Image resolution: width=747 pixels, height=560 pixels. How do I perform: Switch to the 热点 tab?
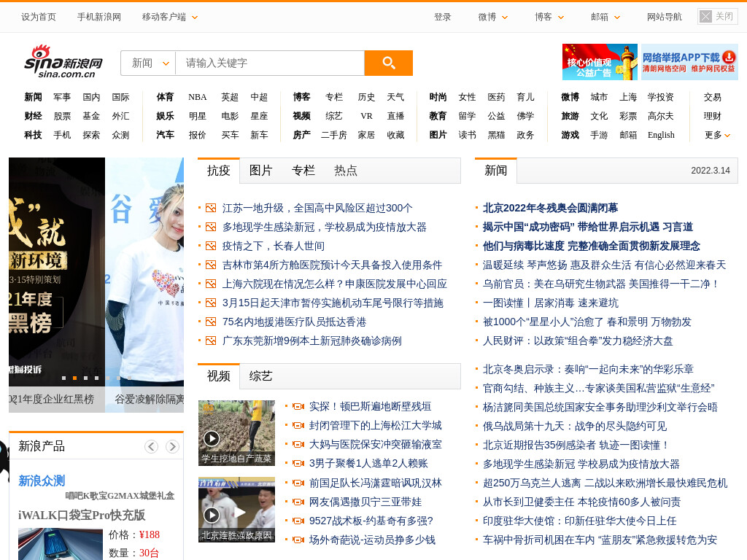tap(345, 171)
